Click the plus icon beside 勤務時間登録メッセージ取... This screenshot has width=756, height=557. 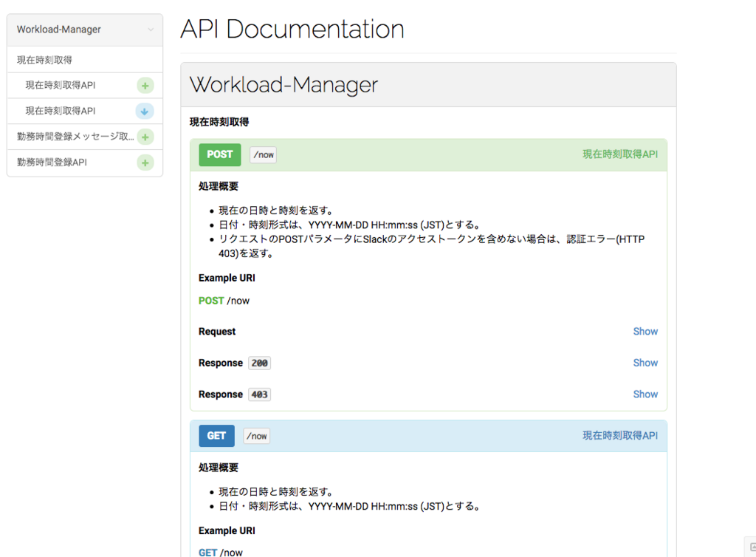tap(145, 137)
